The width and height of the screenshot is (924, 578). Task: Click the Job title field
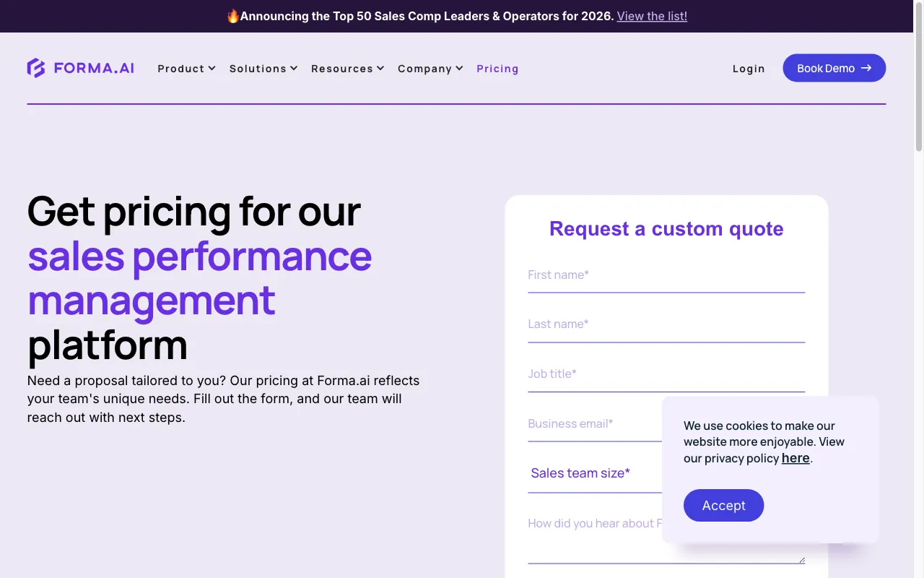coord(666,376)
